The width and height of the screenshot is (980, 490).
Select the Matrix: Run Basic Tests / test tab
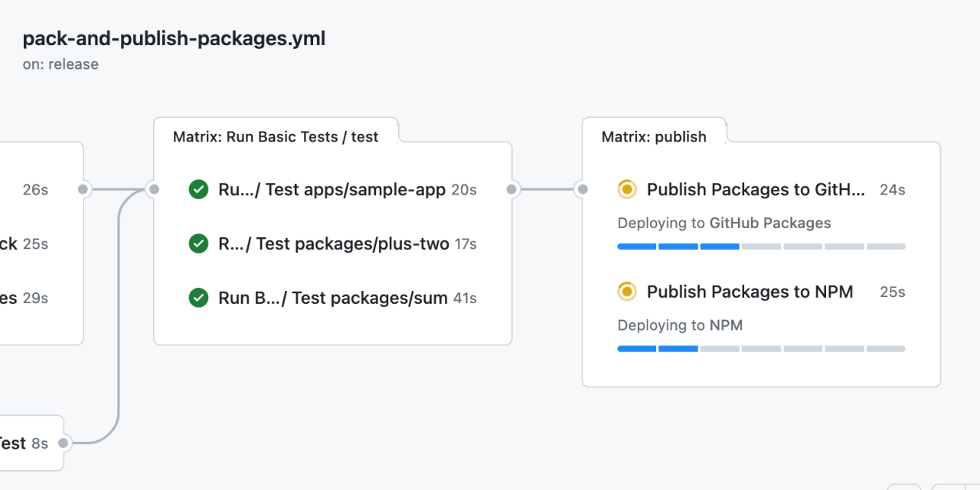click(x=276, y=137)
